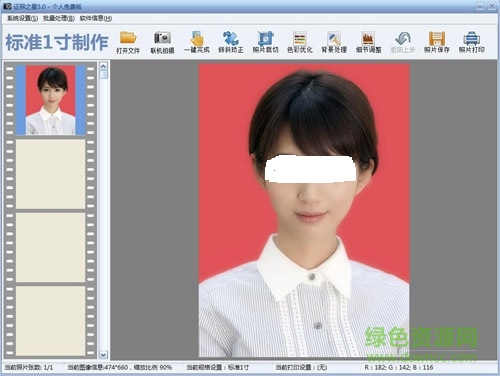Click the R:182 G:142 B:116 readout
The image size is (500, 376).
click(399, 367)
